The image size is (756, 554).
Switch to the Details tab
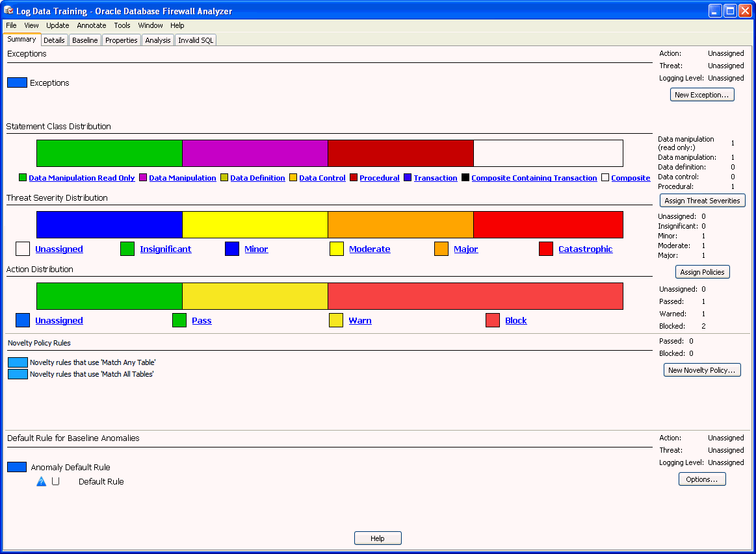(54, 40)
